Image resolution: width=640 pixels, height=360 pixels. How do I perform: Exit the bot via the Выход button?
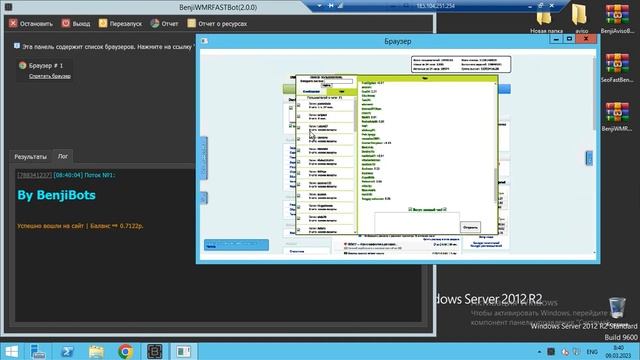pyautogui.click(x=76, y=24)
